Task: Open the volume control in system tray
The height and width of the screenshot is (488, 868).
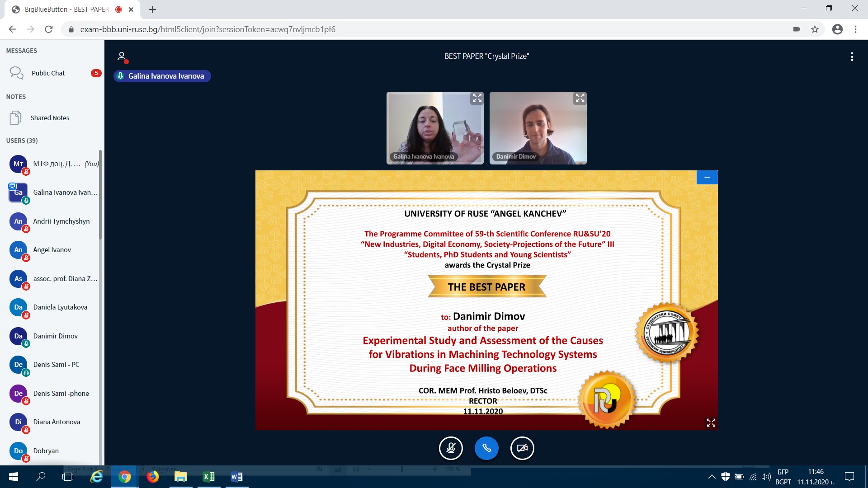Action: point(766,477)
